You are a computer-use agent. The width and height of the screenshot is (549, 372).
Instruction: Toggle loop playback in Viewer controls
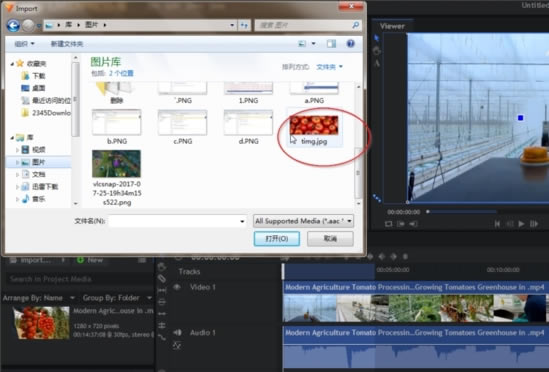(388, 224)
